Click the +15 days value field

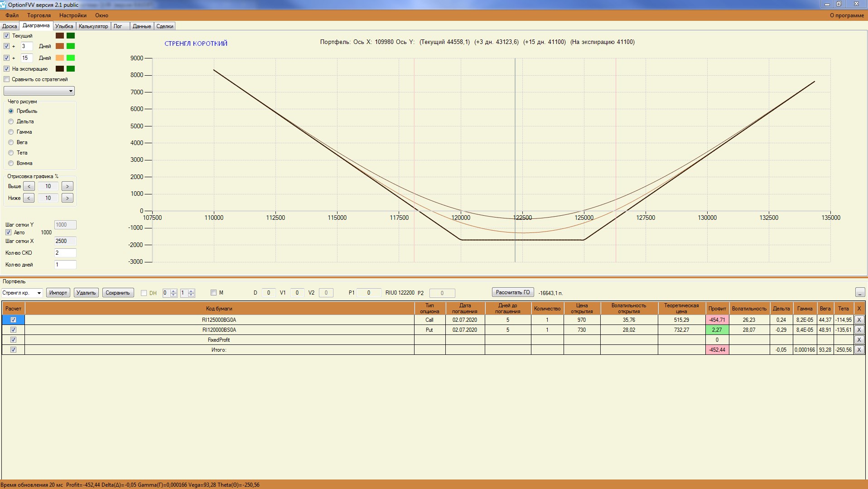(27, 58)
